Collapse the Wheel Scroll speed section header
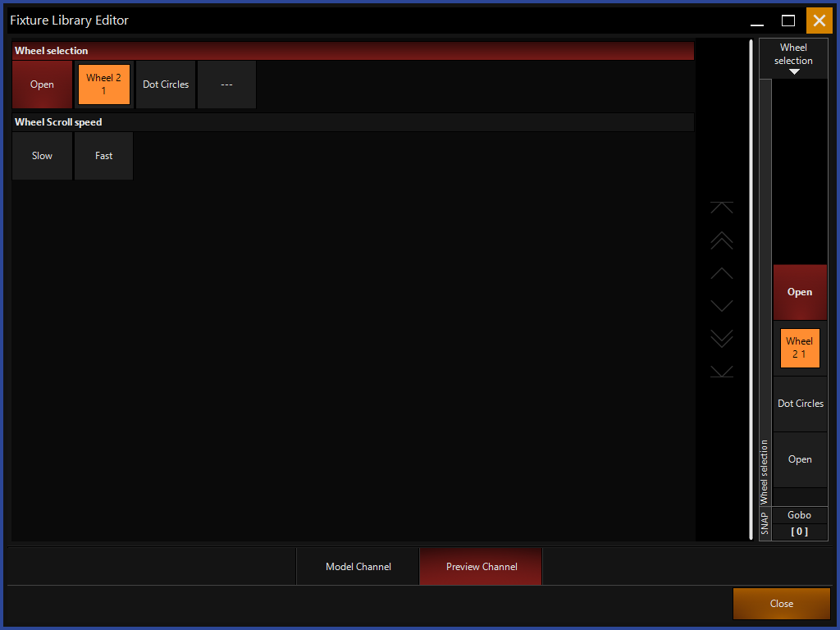 pyautogui.click(x=353, y=122)
